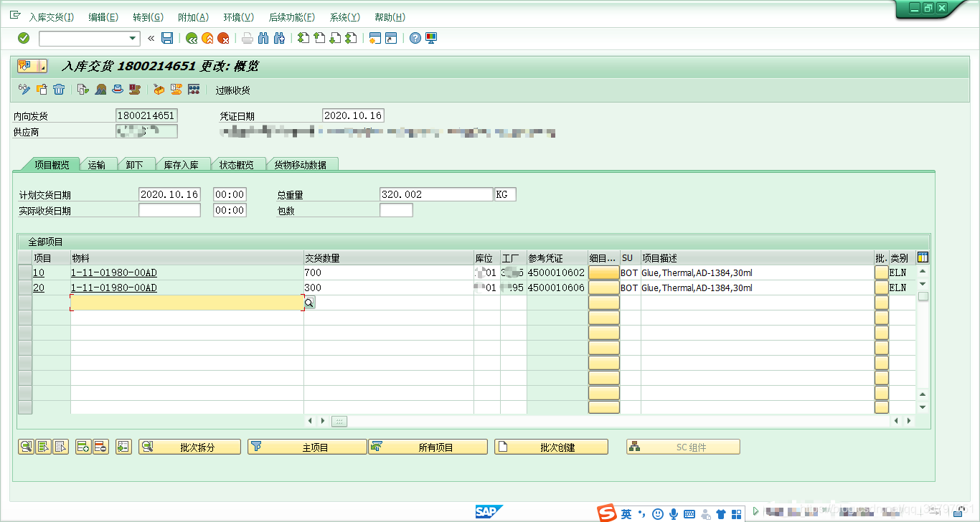
Task: Click the 细目 button in row 4500010602
Action: (603, 272)
